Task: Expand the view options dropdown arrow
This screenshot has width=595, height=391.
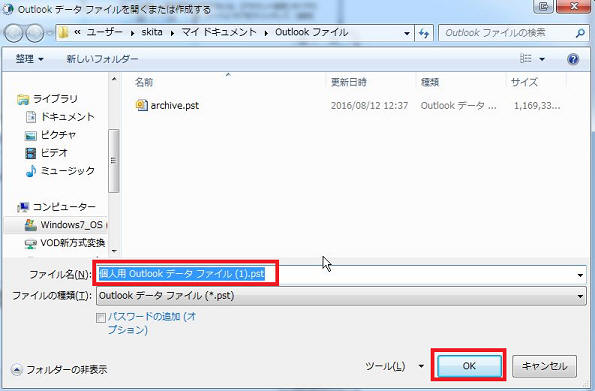Action: [542, 59]
